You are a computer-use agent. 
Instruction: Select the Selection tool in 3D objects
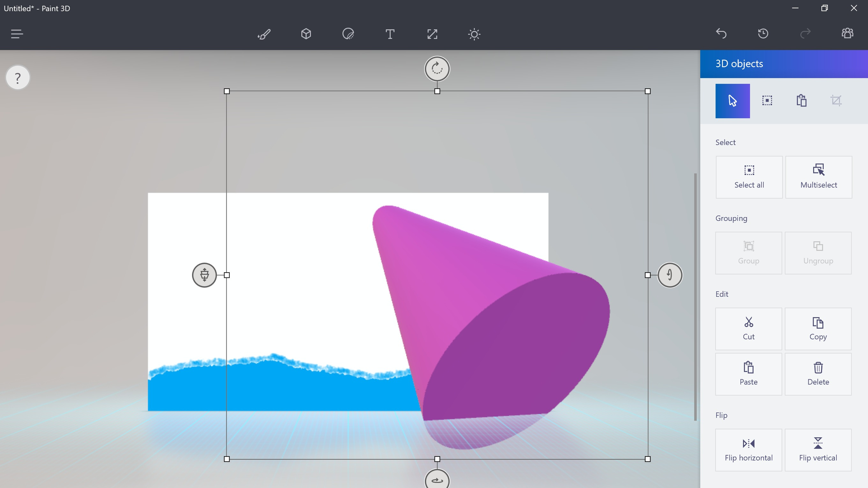(732, 100)
